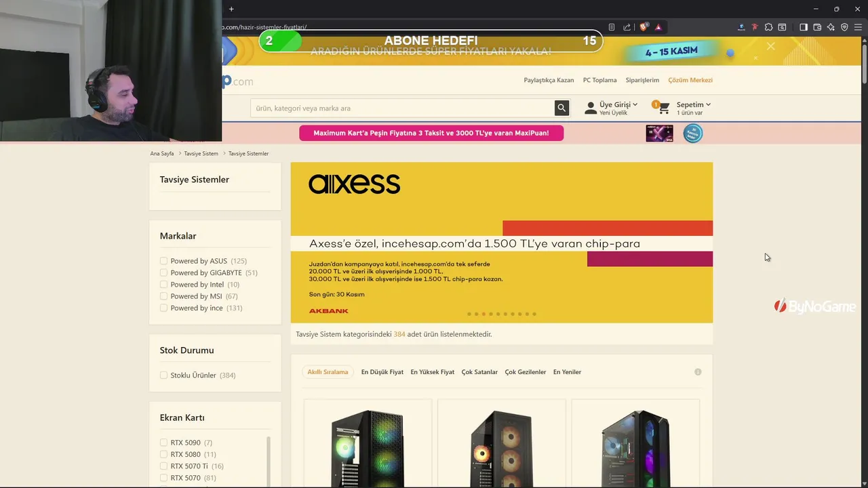Enable the Stoklu Ürünler checkbox
This screenshot has height=488, width=868.
click(163, 375)
